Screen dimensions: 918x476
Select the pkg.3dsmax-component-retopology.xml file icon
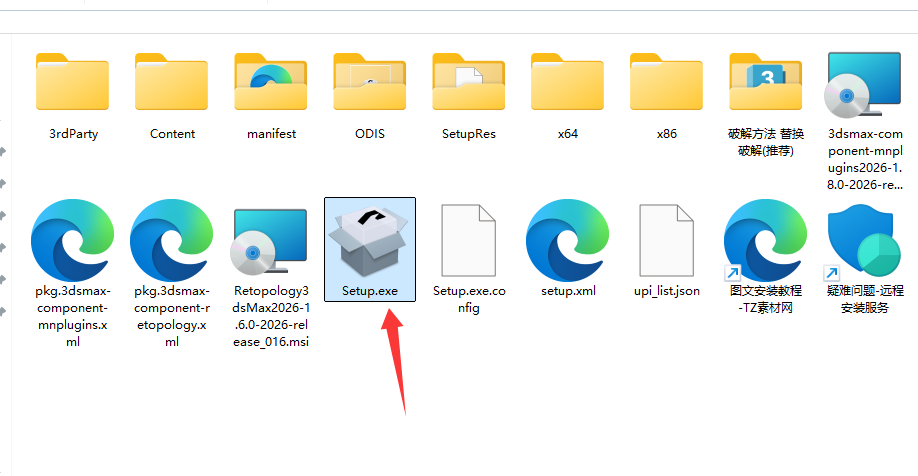(172, 240)
